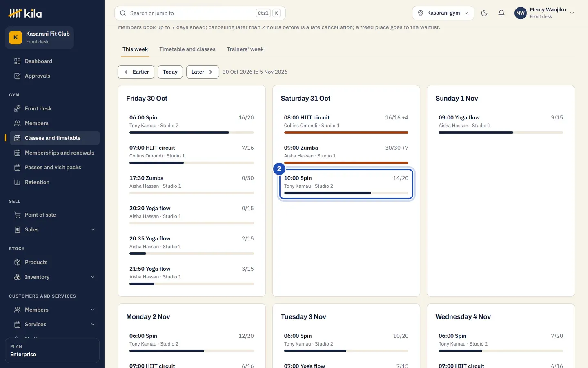Open the Saturday 09:00 Zumba class
The width and height of the screenshot is (588, 368).
click(346, 154)
